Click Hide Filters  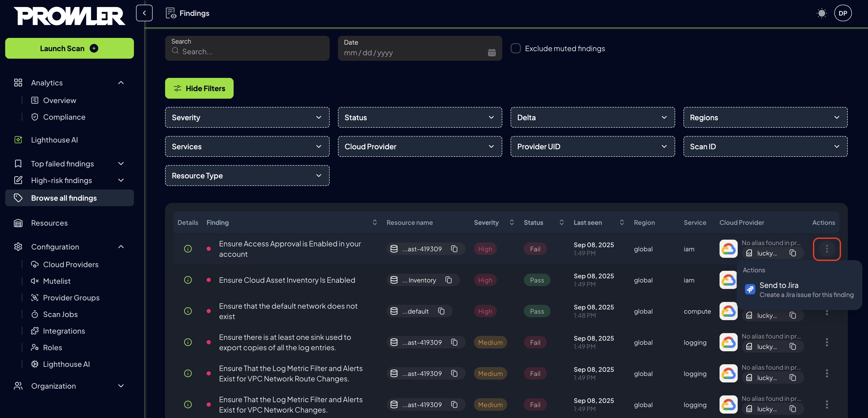[x=199, y=88]
